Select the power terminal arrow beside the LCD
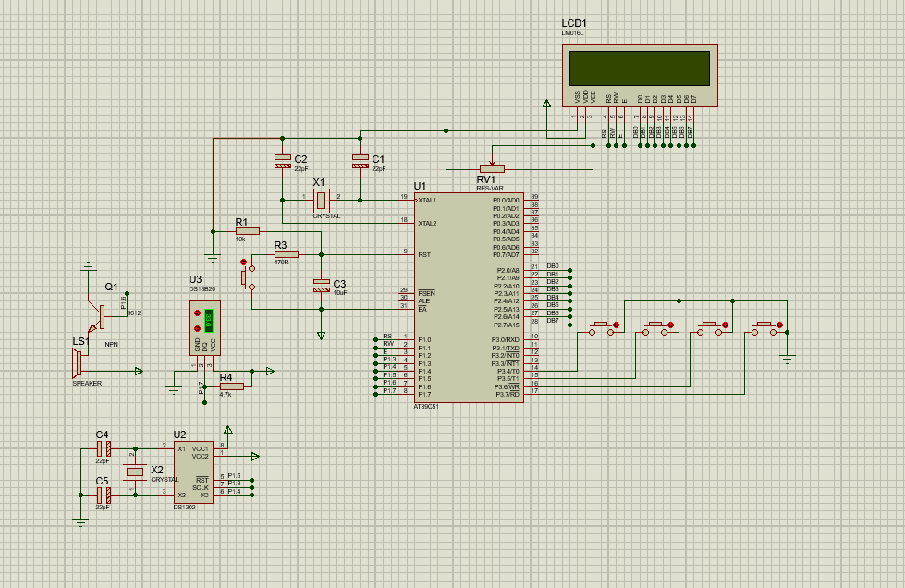The height and width of the screenshot is (588, 905). (546, 104)
